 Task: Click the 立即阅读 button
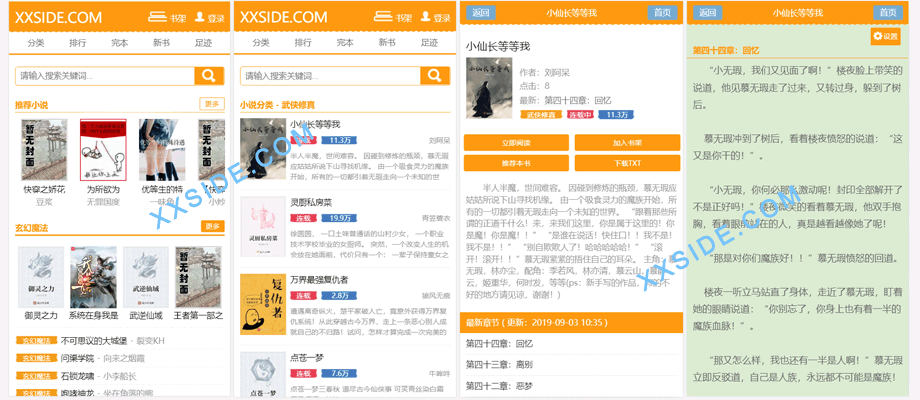tap(516, 143)
